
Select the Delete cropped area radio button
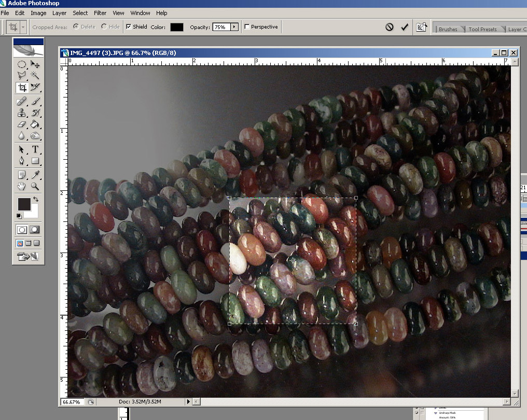click(x=76, y=26)
